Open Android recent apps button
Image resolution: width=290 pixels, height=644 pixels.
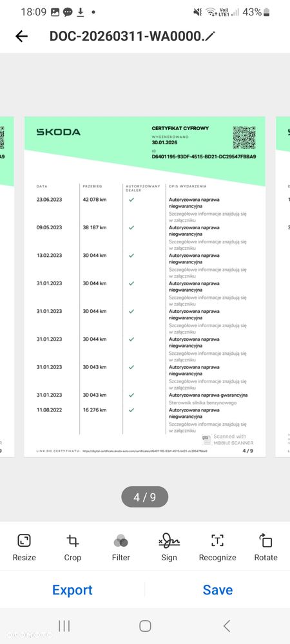click(64, 626)
